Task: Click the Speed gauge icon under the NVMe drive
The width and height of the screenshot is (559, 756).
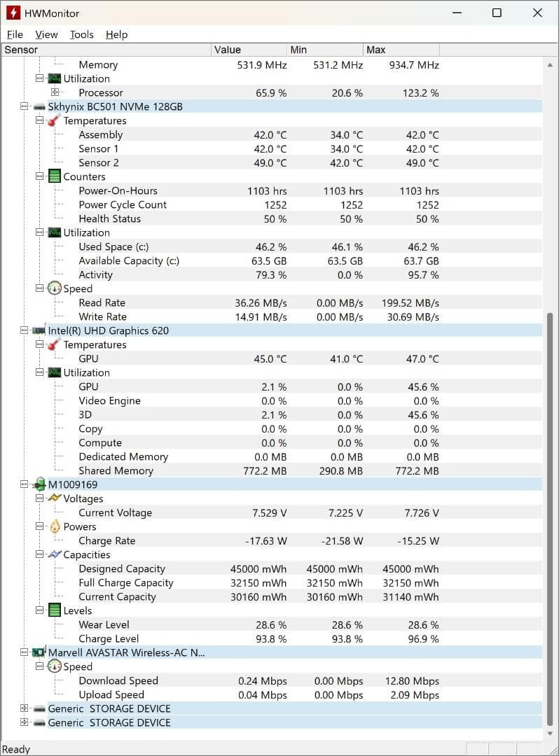Action: click(55, 288)
